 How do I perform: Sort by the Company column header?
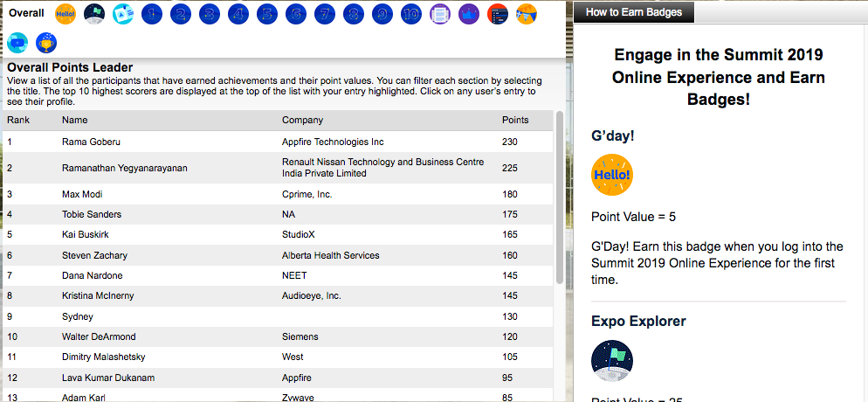(x=302, y=120)
